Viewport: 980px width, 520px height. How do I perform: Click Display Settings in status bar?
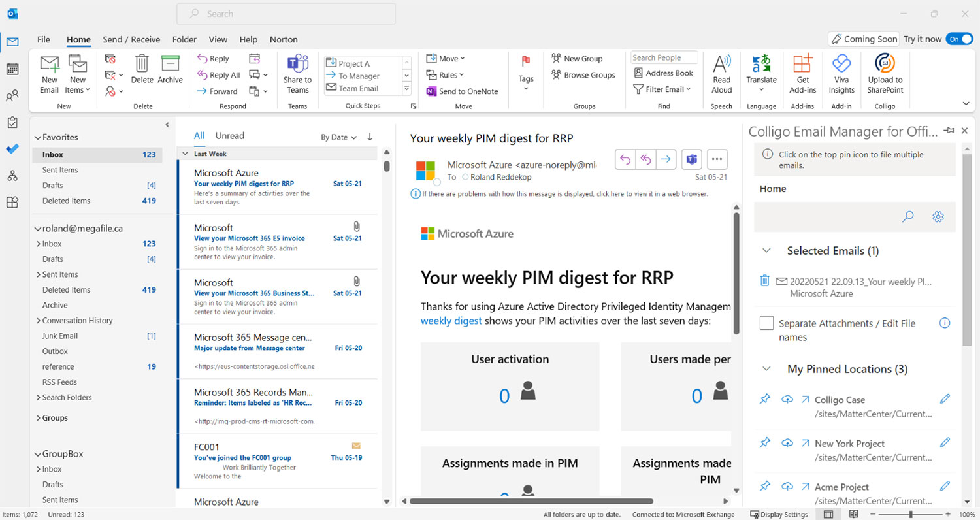(x=779, y=515)
